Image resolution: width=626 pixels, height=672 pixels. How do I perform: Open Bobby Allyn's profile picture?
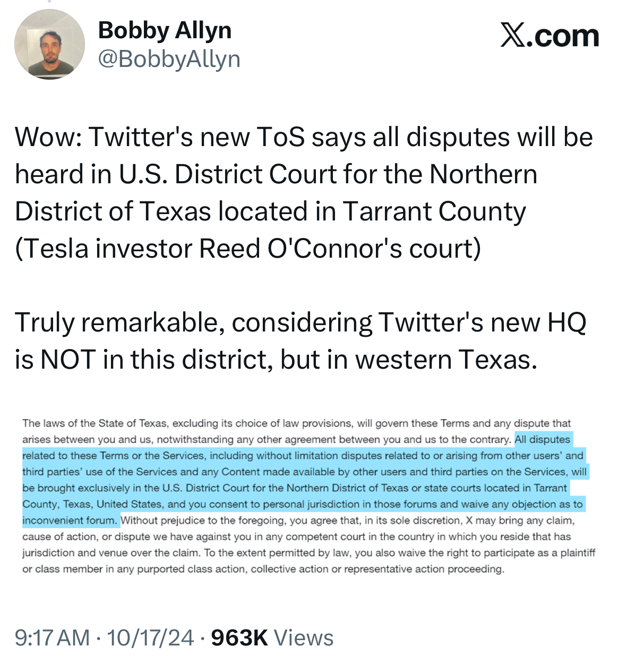pyautogui.click(x=49, y=44)
